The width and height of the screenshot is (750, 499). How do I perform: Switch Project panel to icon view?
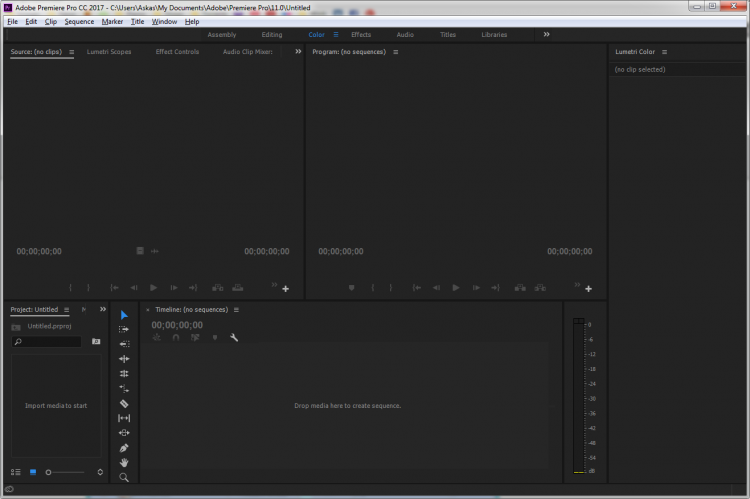pos(32,472)
